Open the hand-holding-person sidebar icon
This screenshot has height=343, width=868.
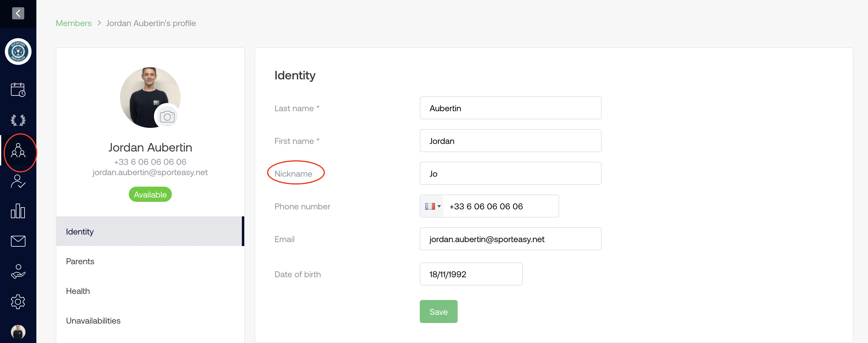[x=18, y=271]
